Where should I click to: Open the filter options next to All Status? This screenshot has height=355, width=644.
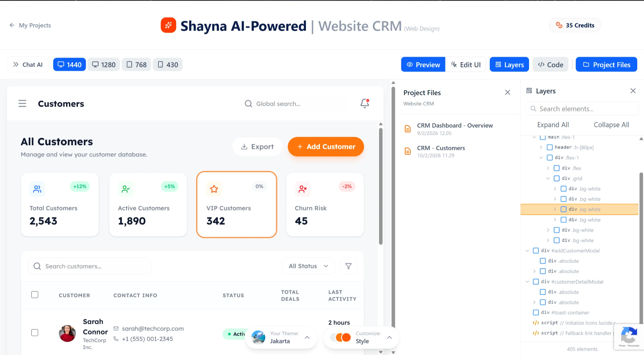tap(348, 266)
